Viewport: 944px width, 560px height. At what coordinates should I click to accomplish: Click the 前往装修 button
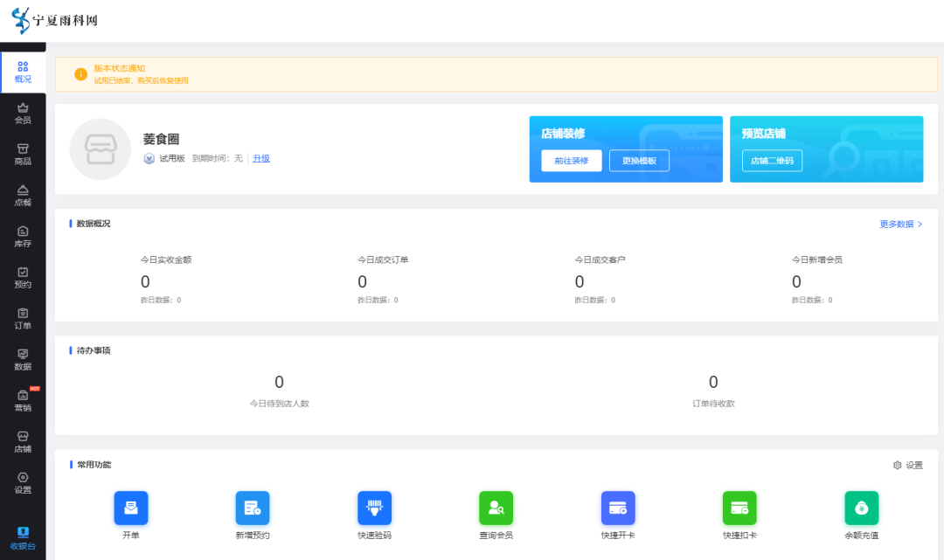tap(572, 161)
